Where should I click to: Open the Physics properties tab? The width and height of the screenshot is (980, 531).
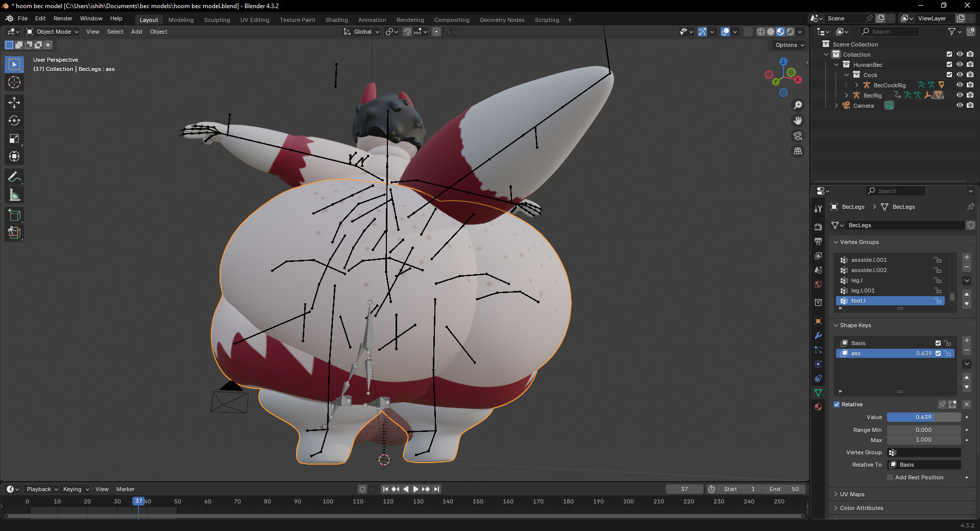tap(818, 364)
